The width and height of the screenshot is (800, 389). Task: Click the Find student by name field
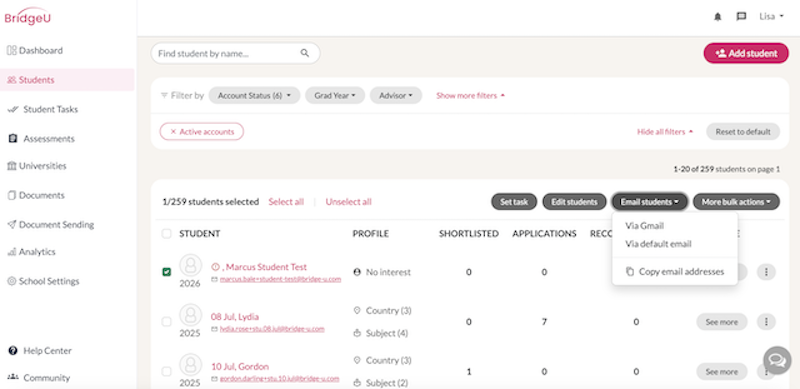235,53
